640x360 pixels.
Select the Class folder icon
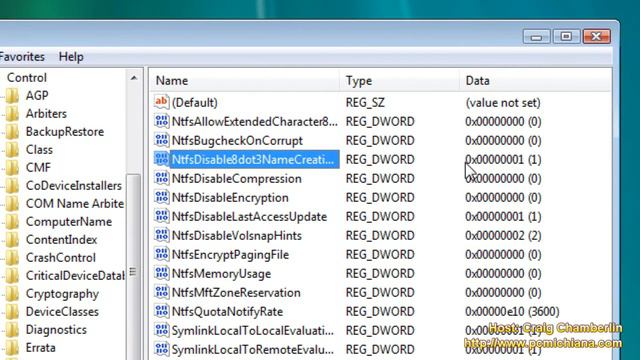12,150
